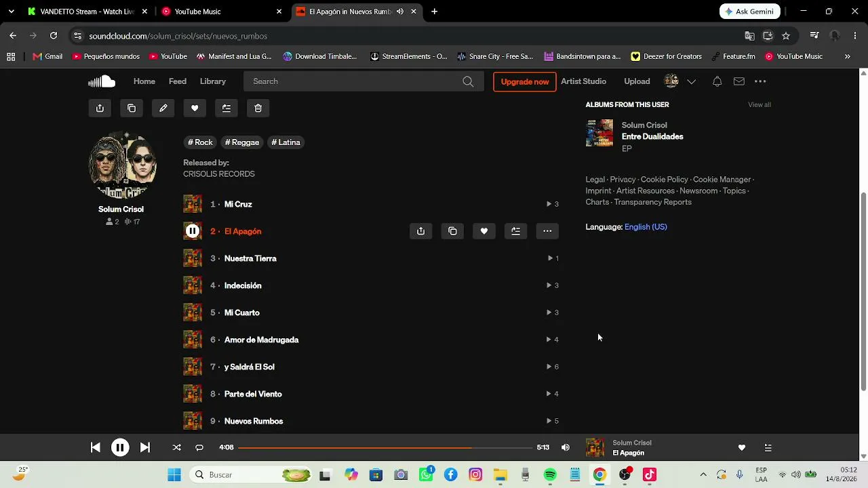Copy the playlist link from the top toolbar
868x488 pixels.
pyautogui.click(x=132, y=108)
